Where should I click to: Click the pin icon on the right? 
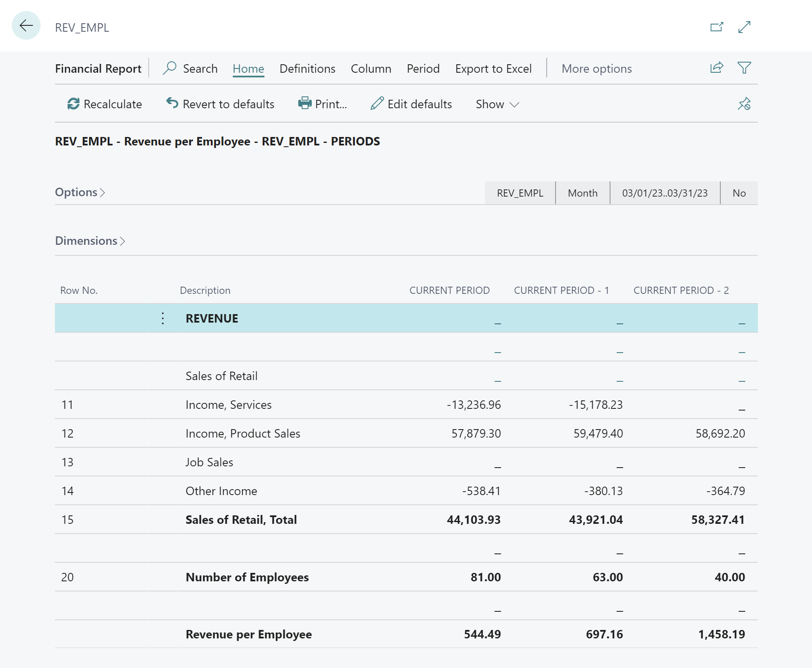tap(744, 103)
